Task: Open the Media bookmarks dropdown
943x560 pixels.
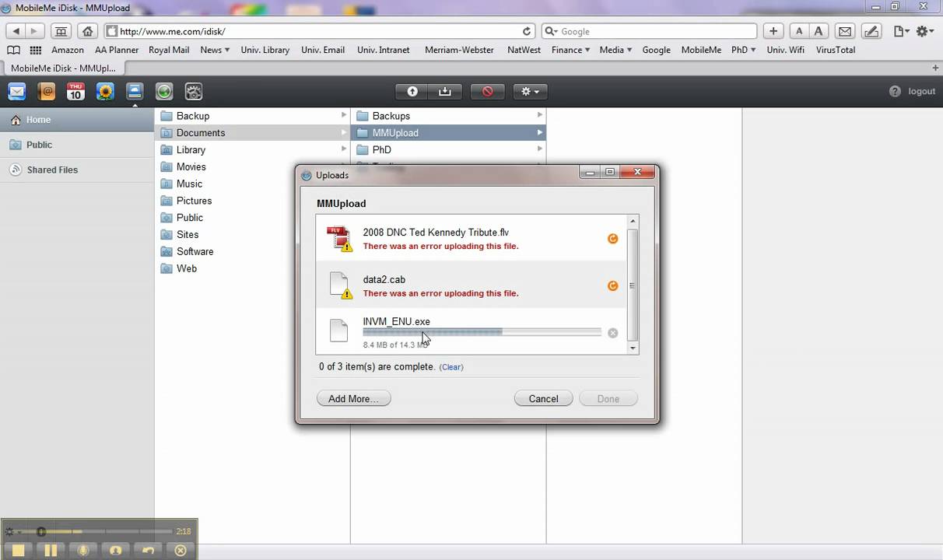Action: click(615, 50)
